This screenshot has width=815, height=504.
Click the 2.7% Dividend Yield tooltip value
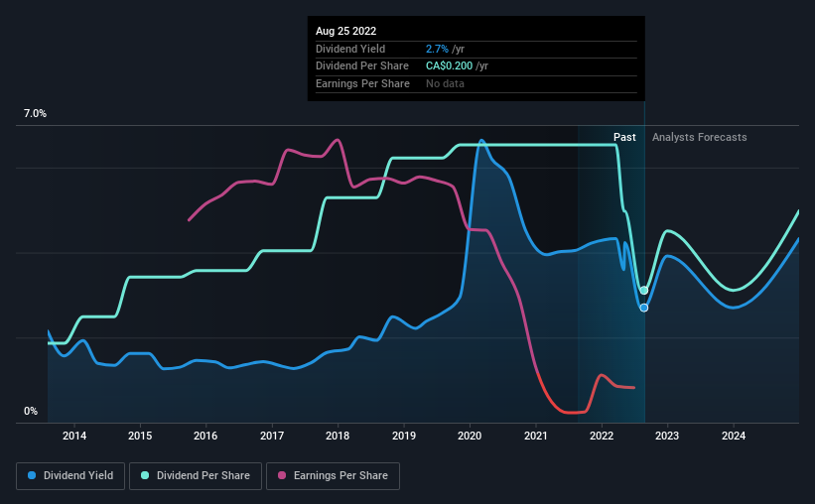click(437, 49)
